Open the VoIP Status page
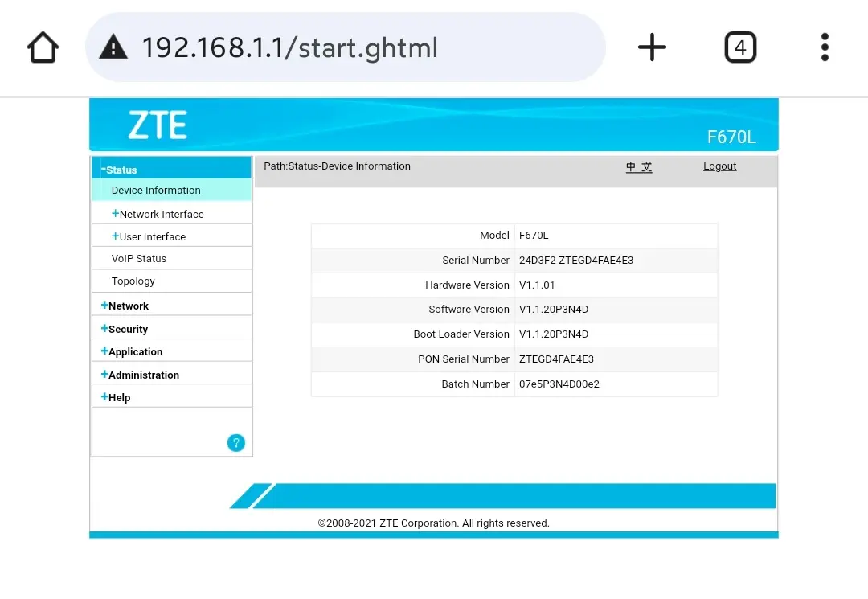868x599 pixels. [x=139, y=259]
